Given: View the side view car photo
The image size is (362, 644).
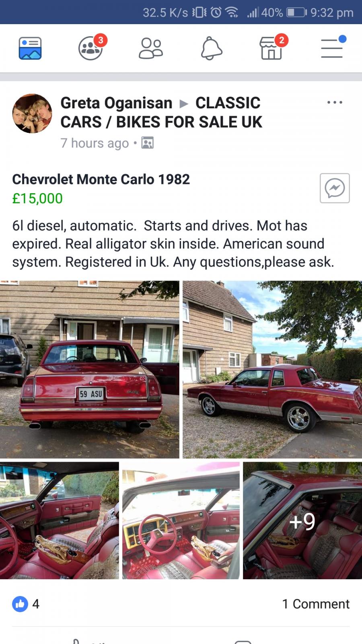Looking at the screenshot, I should tap(272, 369).
